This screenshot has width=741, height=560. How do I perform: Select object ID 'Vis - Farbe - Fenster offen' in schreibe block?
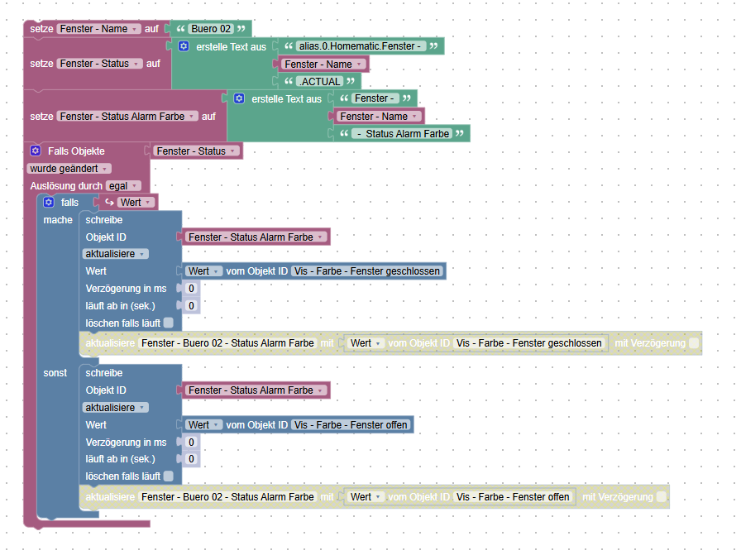click(x=351, y=425)
